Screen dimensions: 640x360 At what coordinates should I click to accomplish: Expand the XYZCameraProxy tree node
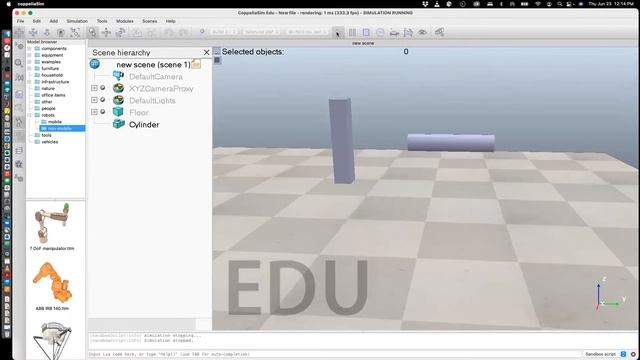[94, 88]
